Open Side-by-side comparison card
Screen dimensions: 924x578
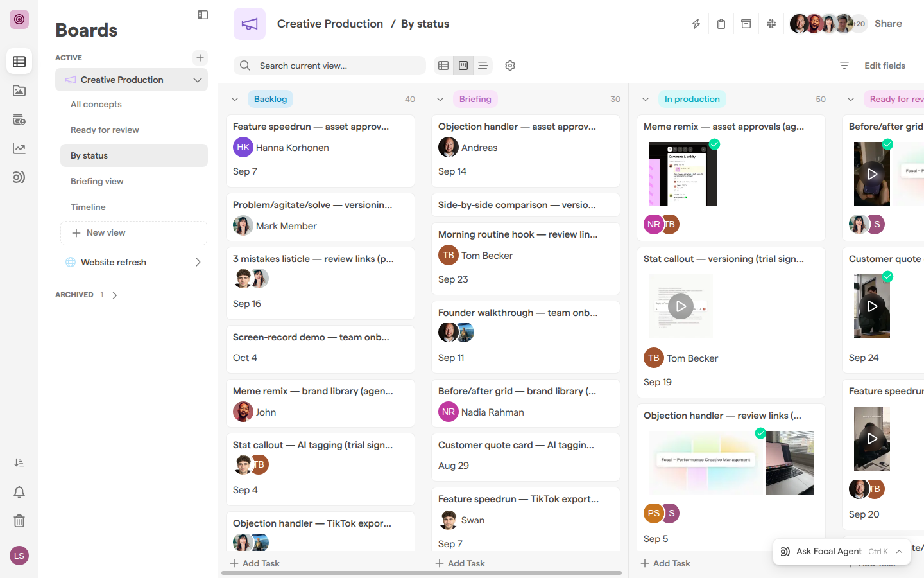526,205
